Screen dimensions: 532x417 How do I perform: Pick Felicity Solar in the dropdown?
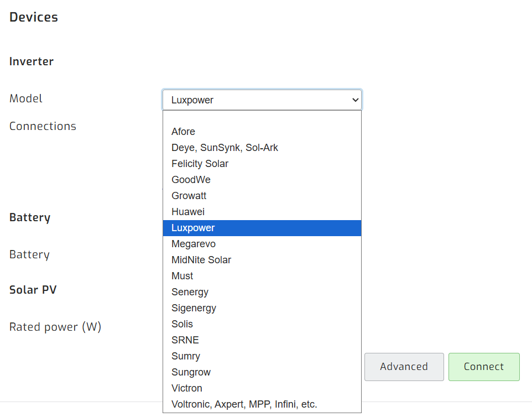pos(200,164)
